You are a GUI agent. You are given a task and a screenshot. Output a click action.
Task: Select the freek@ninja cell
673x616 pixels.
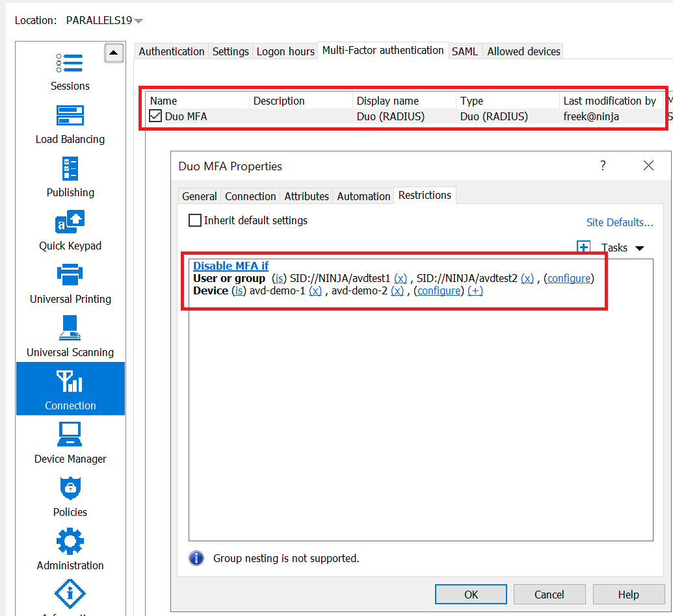tap(591, 116)
